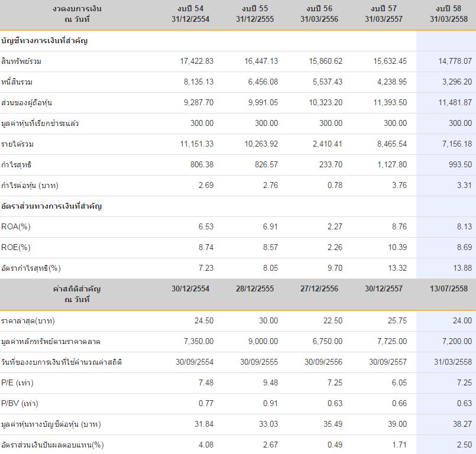This screenshot has height=454, width=476.
Task: Click liabilities value 3,296.20
Action: pos(457,82)
